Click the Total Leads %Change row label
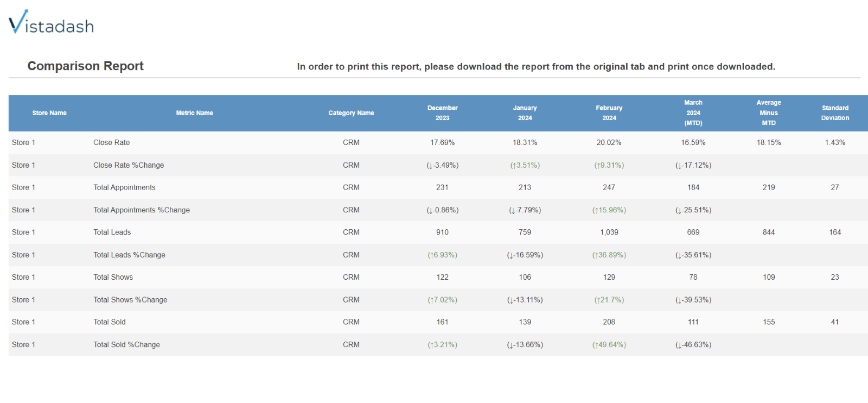The height and width of the screenshot is (403, 868). pos(129,255)
